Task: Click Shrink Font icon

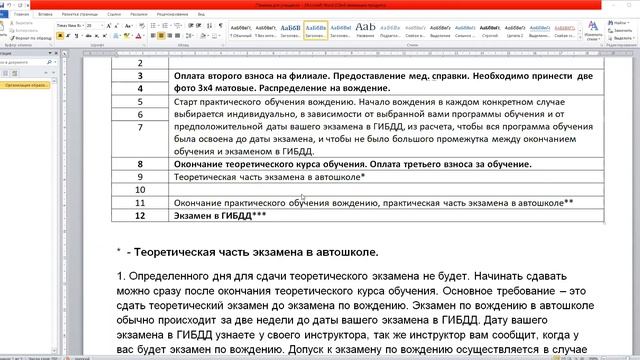Action: [x=116, y=26]
